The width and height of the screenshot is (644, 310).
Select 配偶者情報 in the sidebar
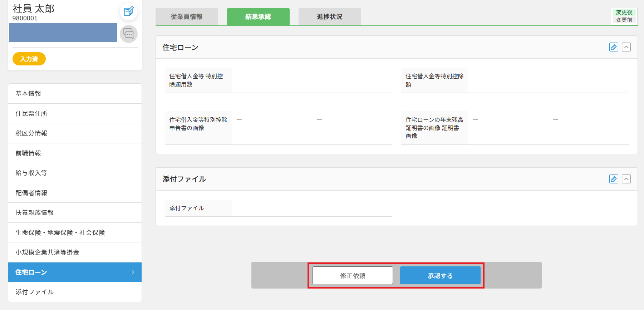pos(75,193)
